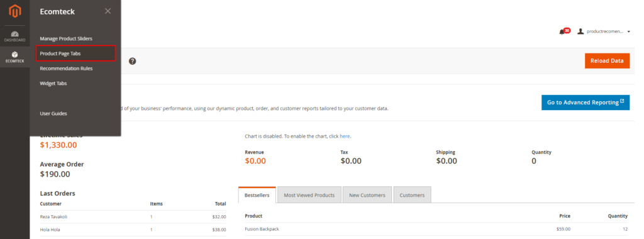Click Go to Advanced Reporting button

586,103
